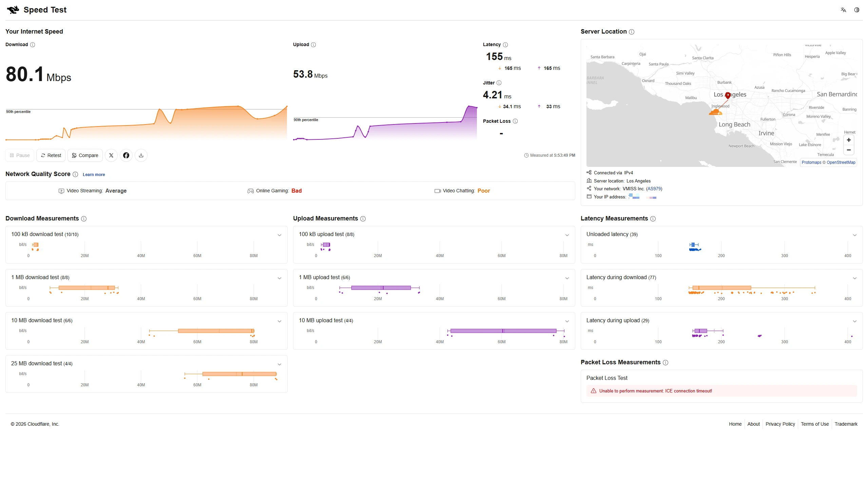
Task: Expand the 100 kB upload test
Action: 567,235
